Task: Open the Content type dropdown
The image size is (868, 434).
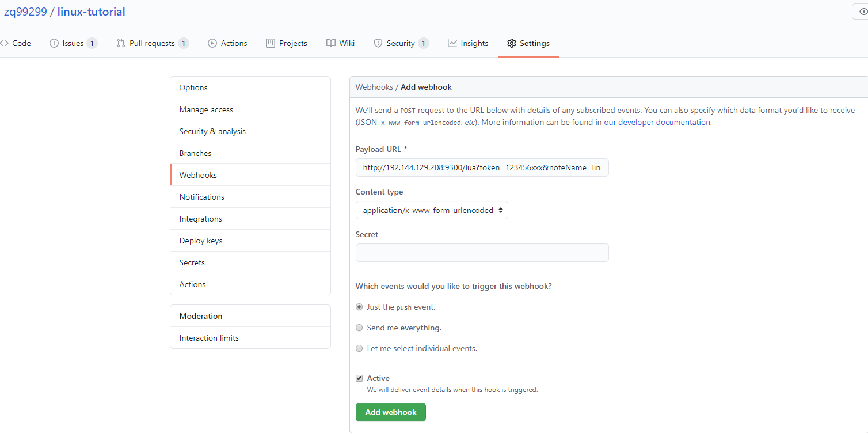Action: point(432,210)
